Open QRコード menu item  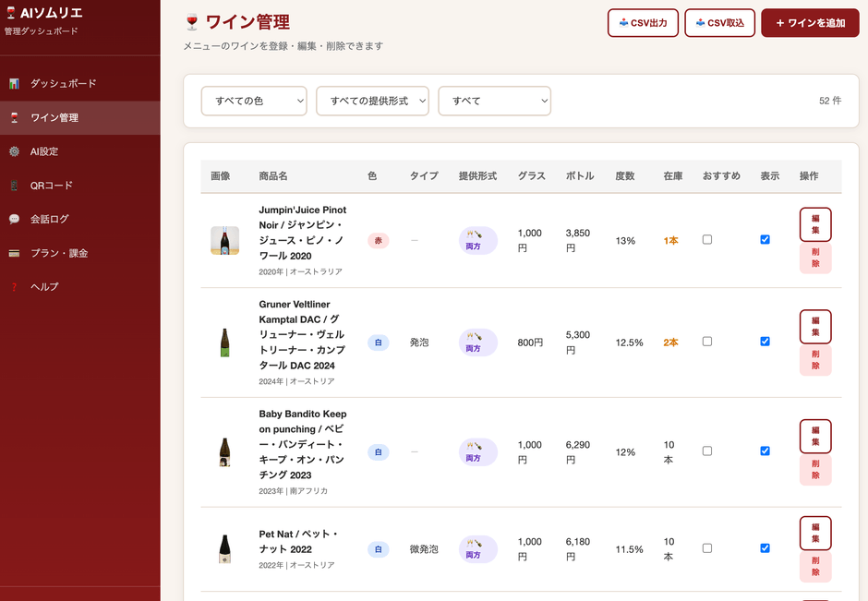(x=80, y=186)
